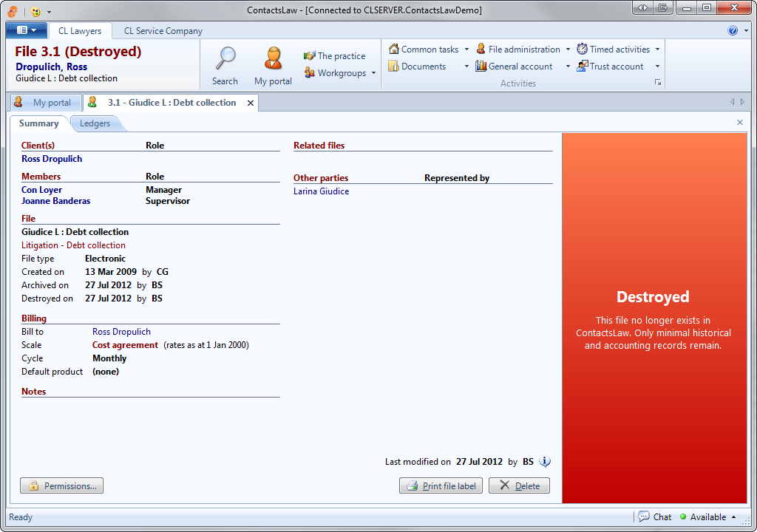Click the Monthly billing cycle value
757x532 pixels.
click(109, 358)
